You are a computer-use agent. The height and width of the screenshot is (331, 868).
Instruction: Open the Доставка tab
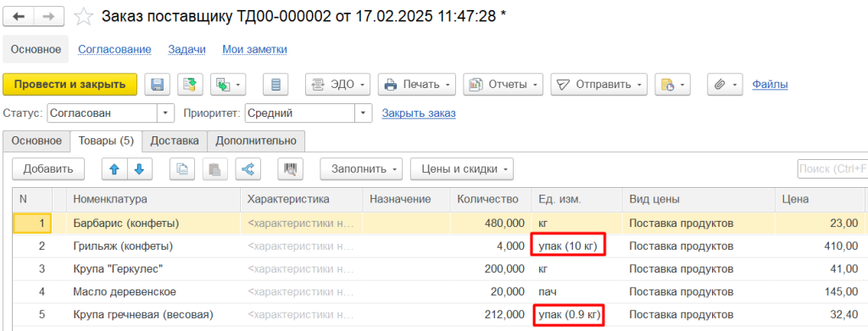[175, 141]
